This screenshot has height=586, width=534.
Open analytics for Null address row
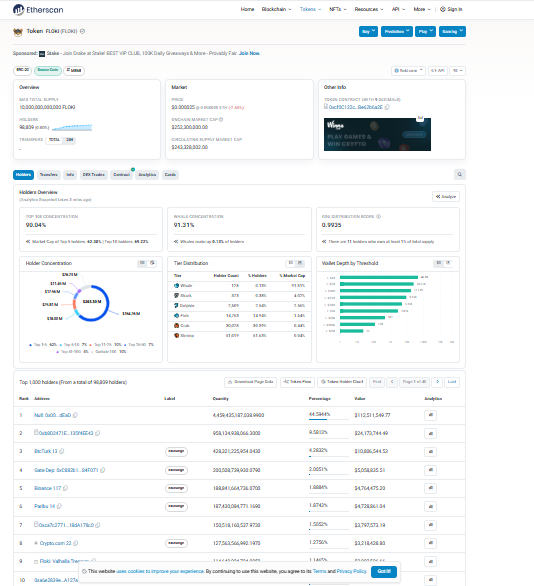point(430,415)
